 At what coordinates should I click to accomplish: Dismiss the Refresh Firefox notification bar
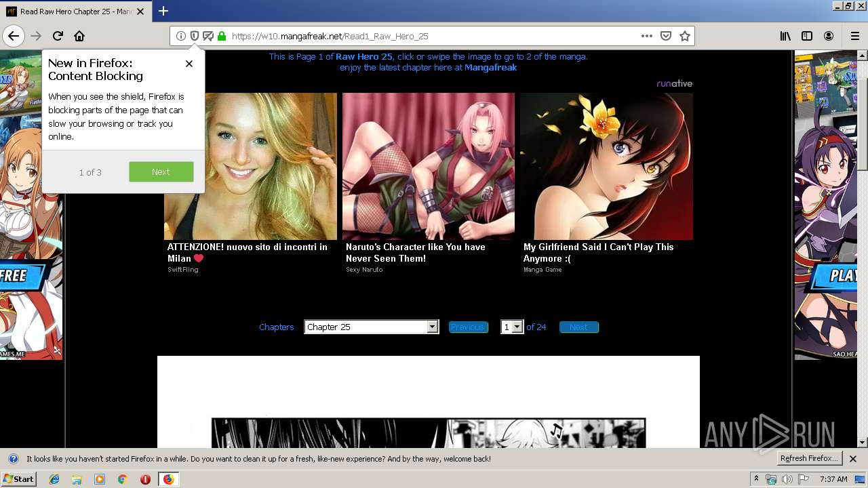click(853, 458)
